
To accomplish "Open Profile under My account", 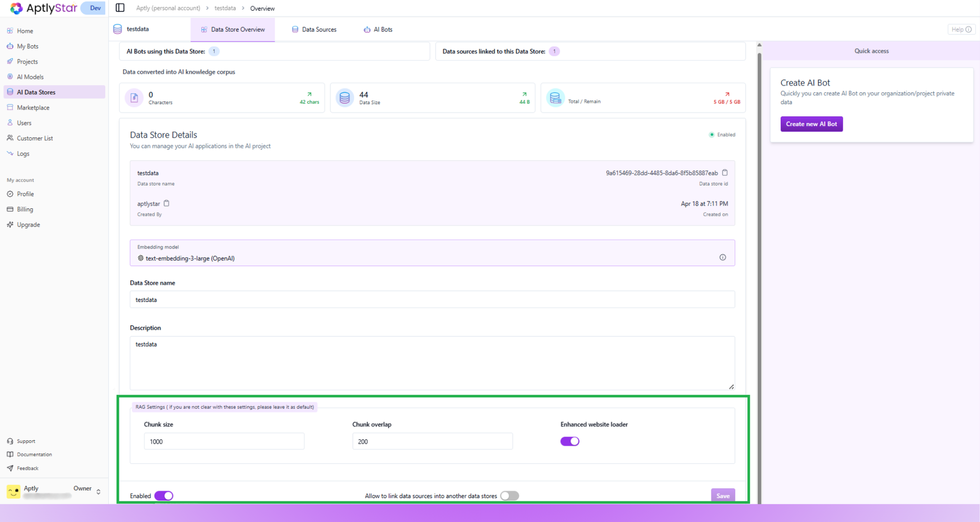I will [25, 194].
